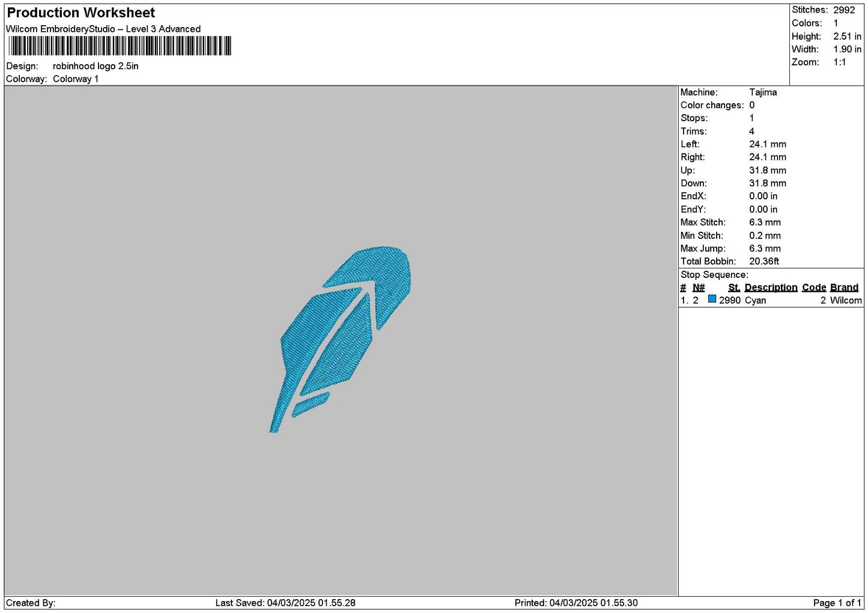
Task: Click the cyan thread color swatch
Action: pyautogui.click(x=712, y=299)
